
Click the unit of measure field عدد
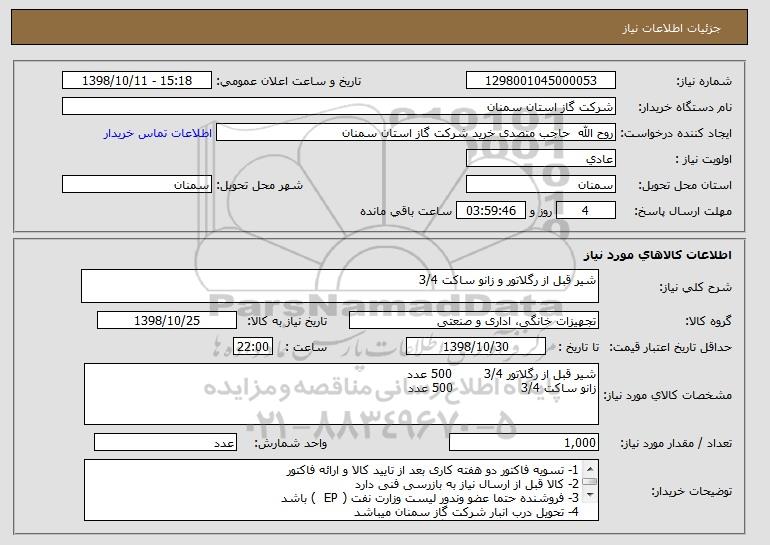[165, 442]
